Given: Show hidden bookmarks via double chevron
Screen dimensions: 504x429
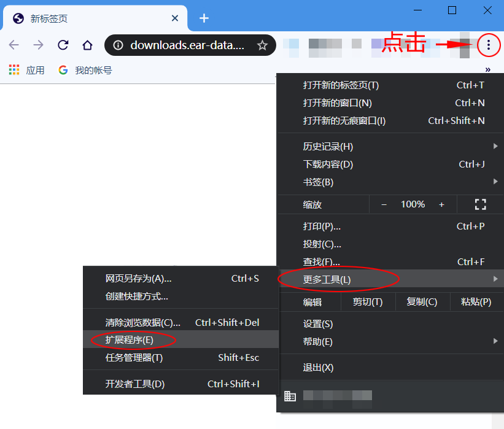Looking at the screenshot, I should pyautogui.click(x=488, y=69).
